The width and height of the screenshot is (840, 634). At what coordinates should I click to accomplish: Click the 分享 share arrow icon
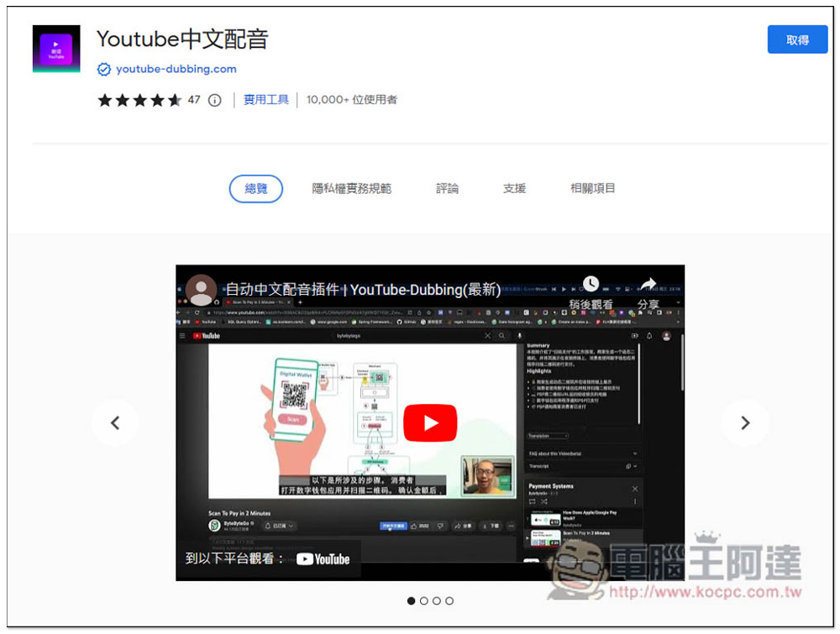click(x=648, y=284)
